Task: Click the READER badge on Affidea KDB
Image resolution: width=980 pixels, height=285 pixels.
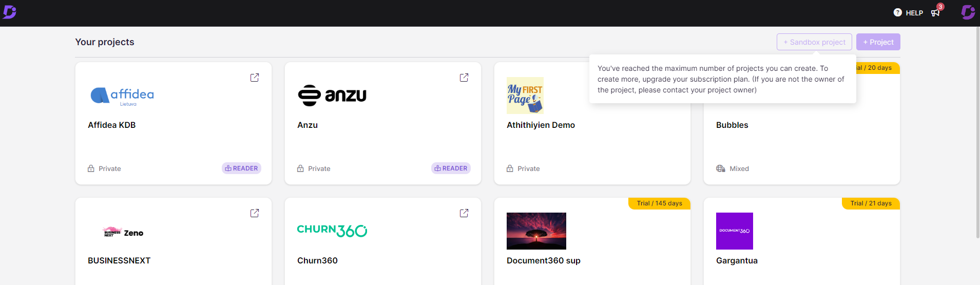Action: [241, 168]
